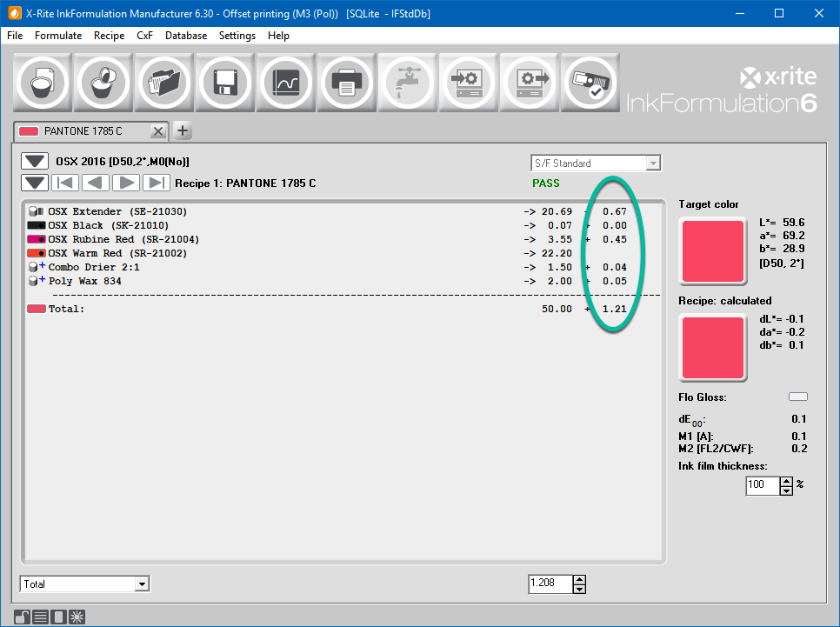The width and height of the screenshot is (840, 627).
Task: Click the Total 50.00 value
Action: pos(557,309)
